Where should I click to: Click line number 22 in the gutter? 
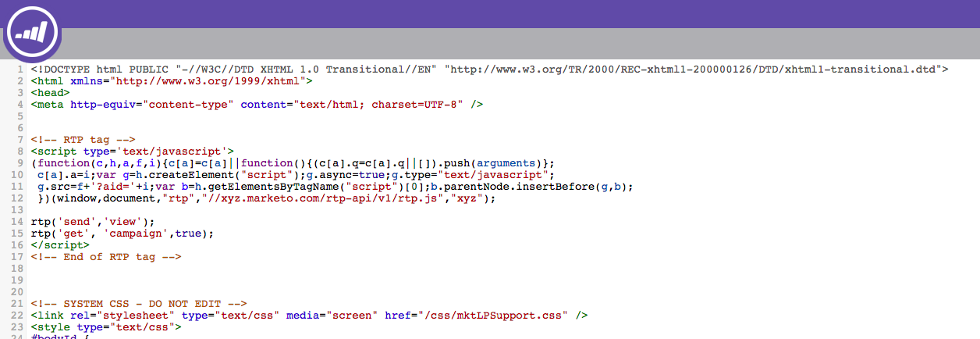point(17,316)
